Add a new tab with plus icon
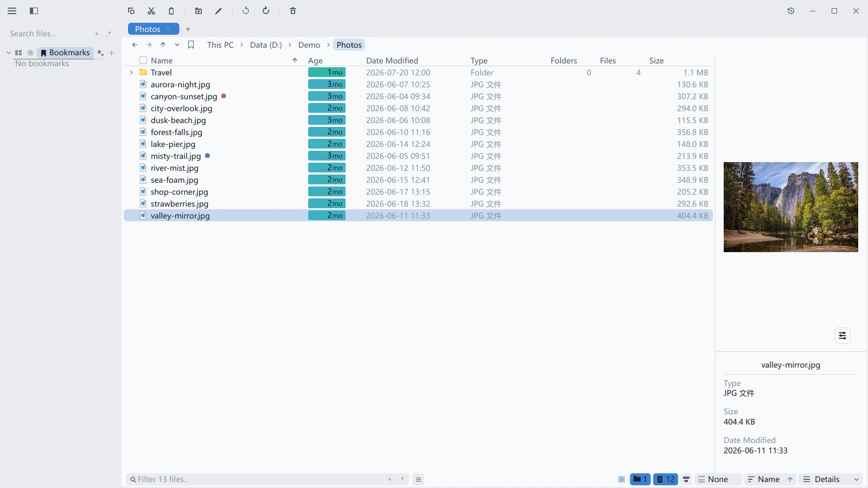Viewport: 868px width, 488px height. 188,29
